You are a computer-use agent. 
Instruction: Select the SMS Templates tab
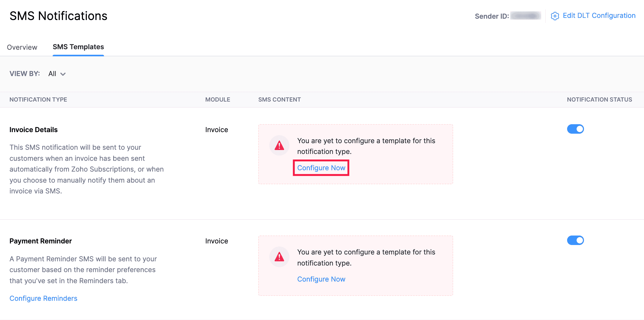(78, 47)
